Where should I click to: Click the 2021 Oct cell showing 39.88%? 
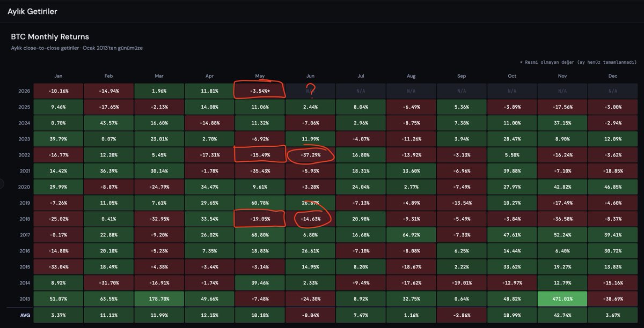coord(512,172)
